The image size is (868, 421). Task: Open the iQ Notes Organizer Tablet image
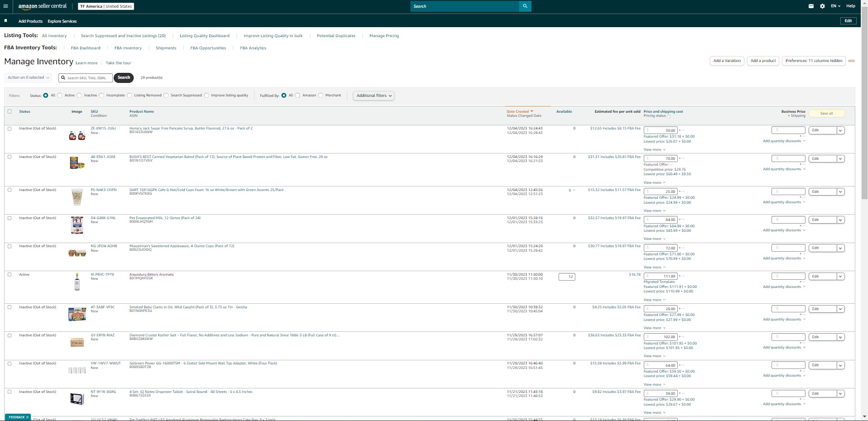pos(77,399)
